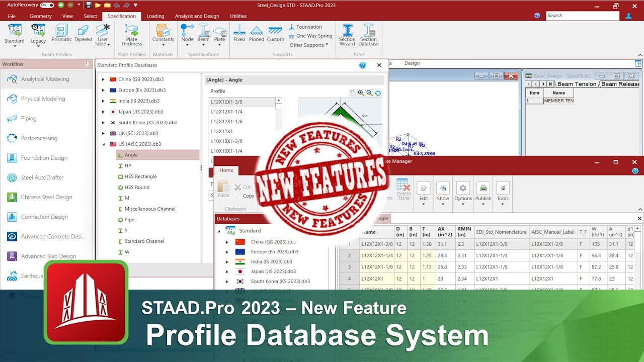This screenshot has height=362, width=644.
Task: Switch to the Analysis and Design tab
Action: (x=197, y=16)
